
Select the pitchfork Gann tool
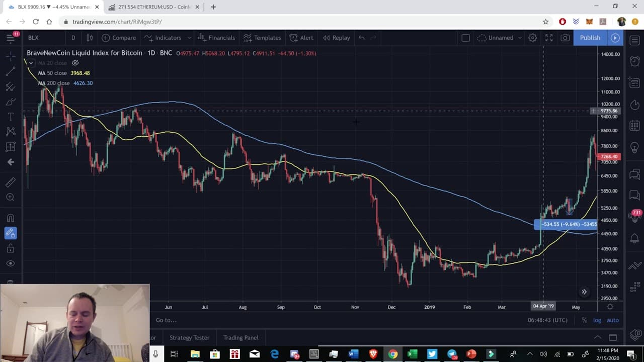tap(10, 87)
